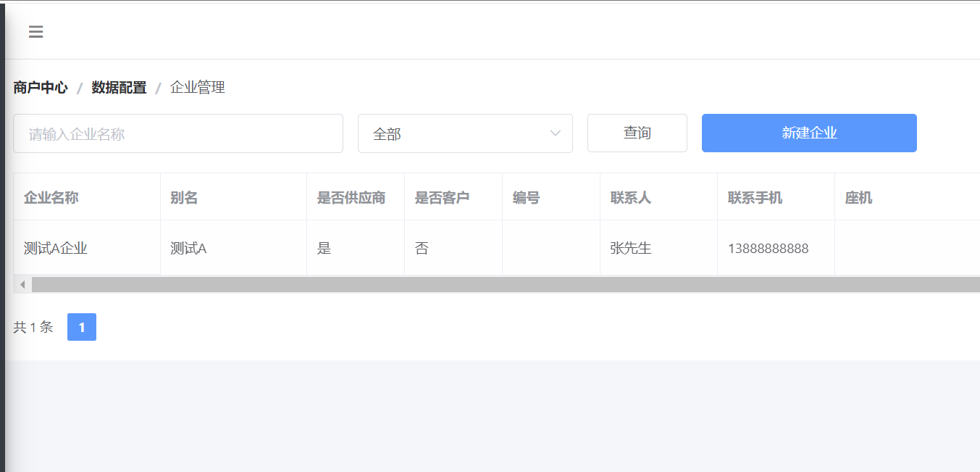Click the 编号 column header

pos(526,197)
